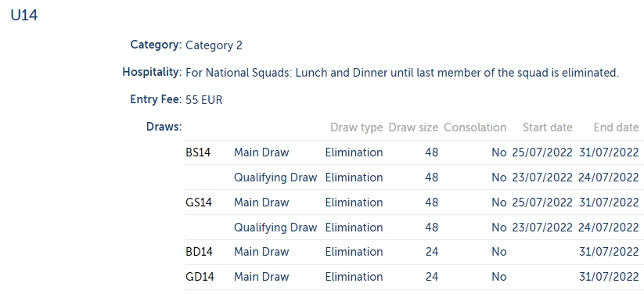Image resolution: width=644 pixels, height=294 pixels.
Task: Open the BD14 Main Draw entry
Action: (x=261, y=252)
